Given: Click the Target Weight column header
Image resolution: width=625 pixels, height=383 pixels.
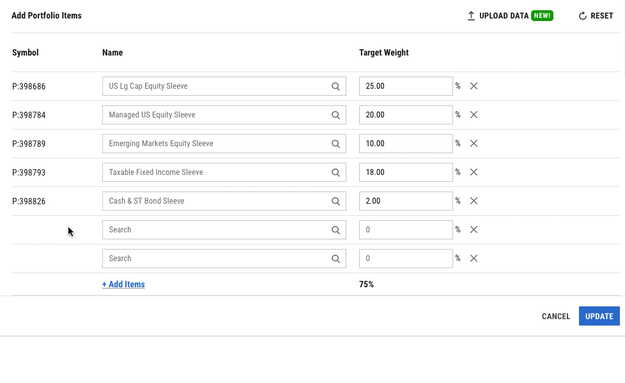Looking at the screenshot, I should [x=384, y=53].
